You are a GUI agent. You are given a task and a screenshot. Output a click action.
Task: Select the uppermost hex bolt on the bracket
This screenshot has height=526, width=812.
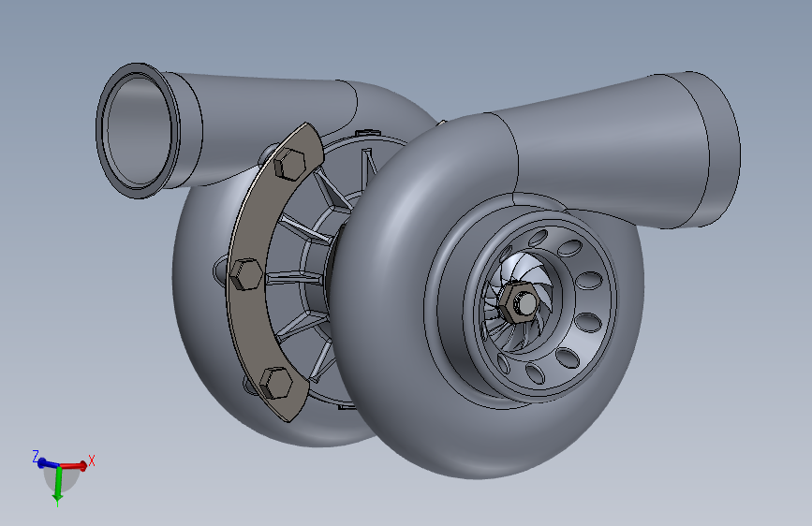(x=289, y=164)
